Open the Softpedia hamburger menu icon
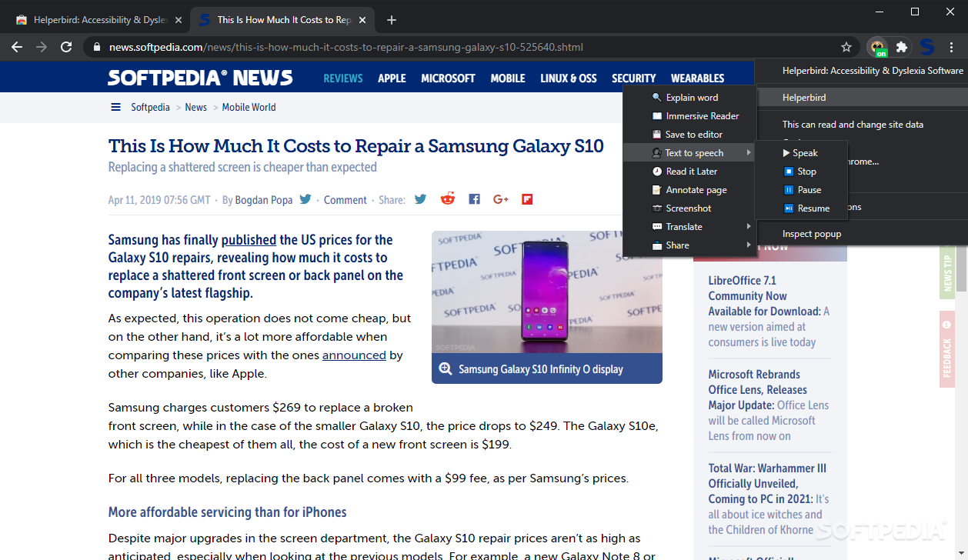Screen dimensions: 968x560 click(x=115, y=107)
